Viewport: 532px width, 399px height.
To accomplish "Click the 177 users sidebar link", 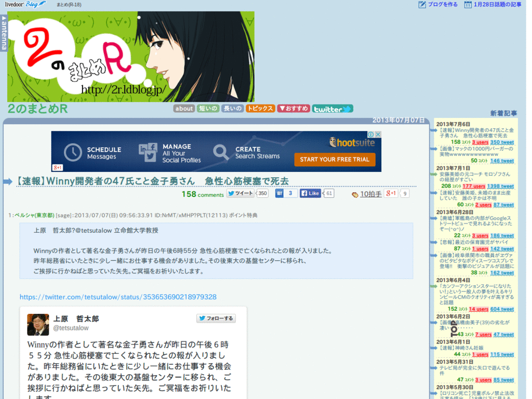I will [x=474, y=187].
